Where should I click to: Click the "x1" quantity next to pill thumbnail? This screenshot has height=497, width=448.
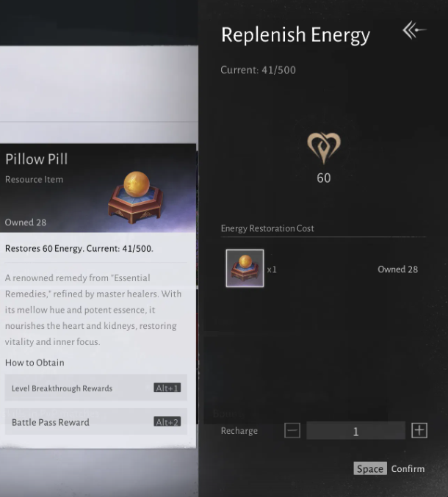point(272,269)
